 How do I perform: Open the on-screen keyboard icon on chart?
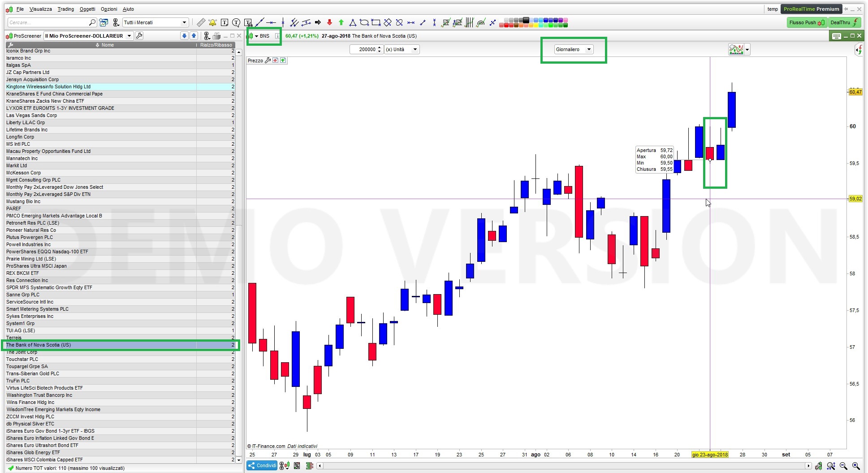pyautogui.click(x=836, y=36)
